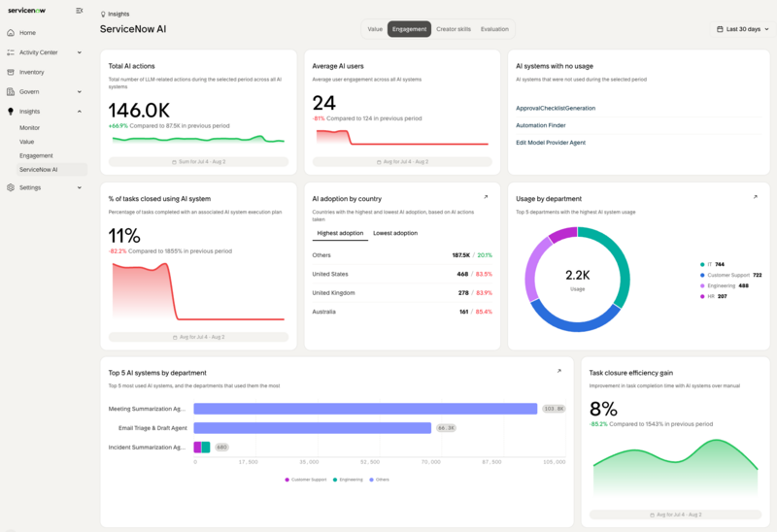Click Incident Summarization Agent stacked bar
This screenshot has height=532, width=777.
[x=202, y=448]
